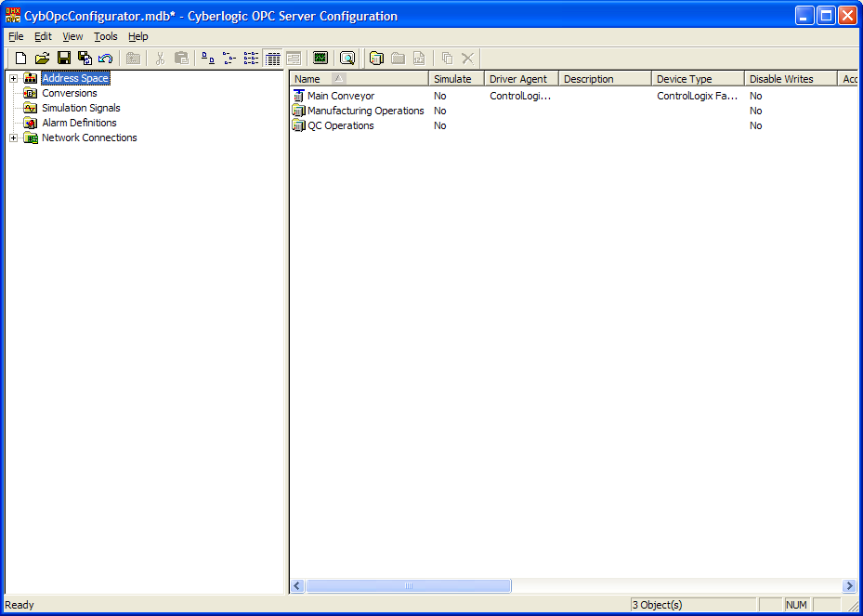The image size is (863, 616).
Task: Click the horizontal scrollbar thumb in the list
Action: coord(409,586)
